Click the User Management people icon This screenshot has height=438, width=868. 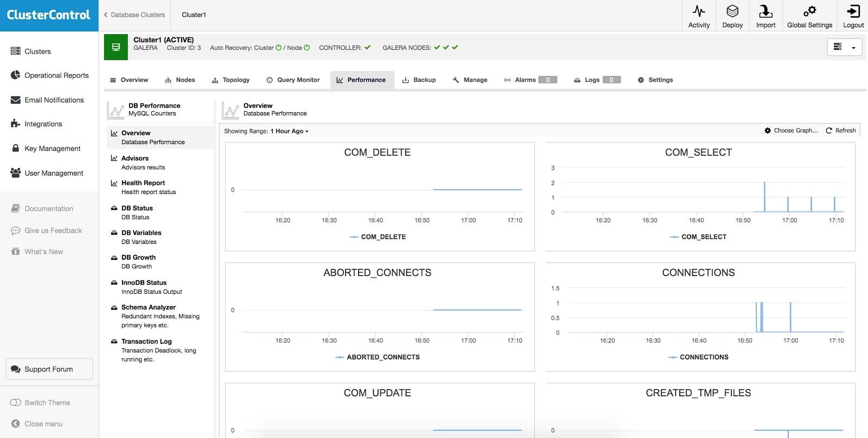point(15,173)
